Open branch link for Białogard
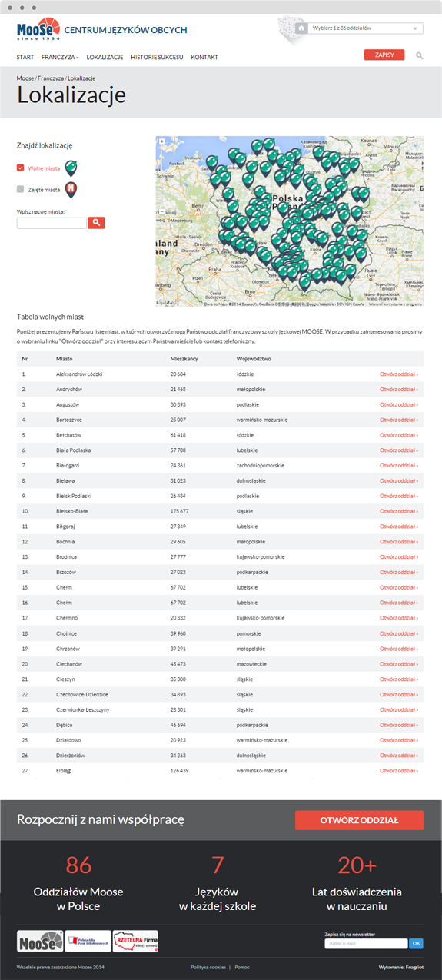 (x=398, y=466)
